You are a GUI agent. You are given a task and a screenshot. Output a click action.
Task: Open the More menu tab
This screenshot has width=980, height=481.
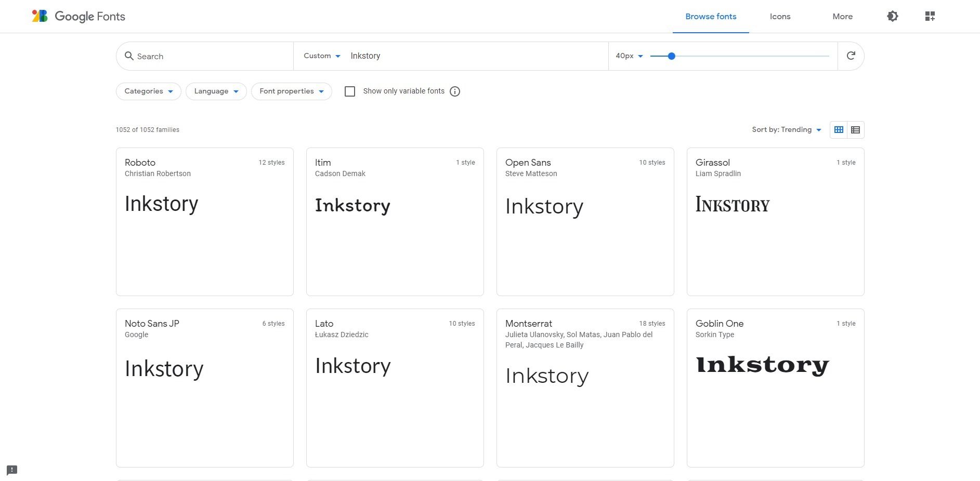click(842, 17)
